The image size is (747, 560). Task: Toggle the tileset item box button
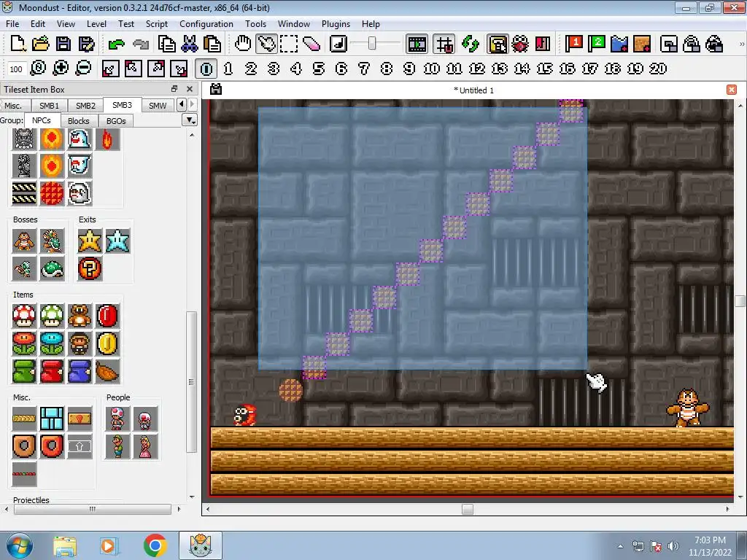[x=498, y=44]
